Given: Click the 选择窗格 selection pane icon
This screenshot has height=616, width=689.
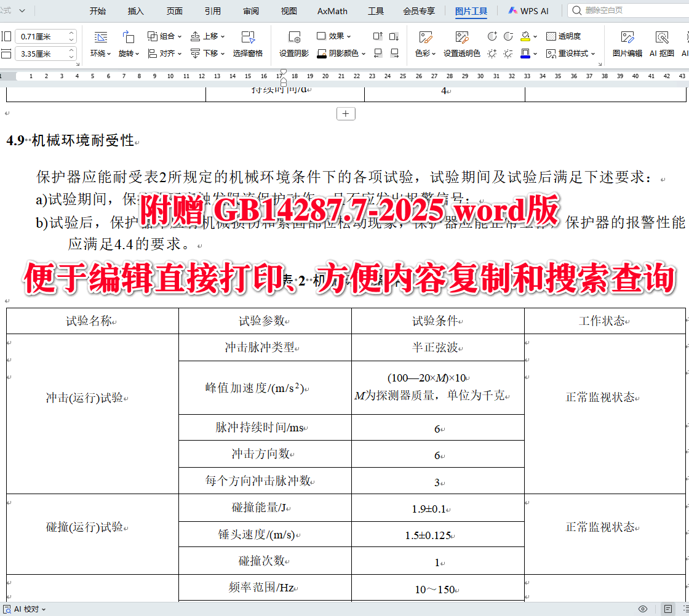Looking at the screenshot, I should [x=247, y=44].
